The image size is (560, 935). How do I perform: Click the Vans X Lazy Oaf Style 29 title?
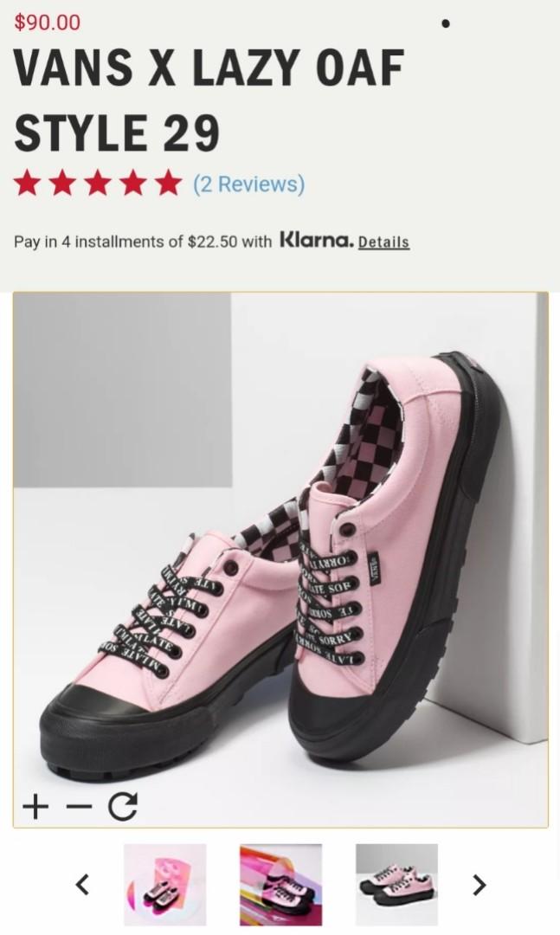[x=209, y=100]
